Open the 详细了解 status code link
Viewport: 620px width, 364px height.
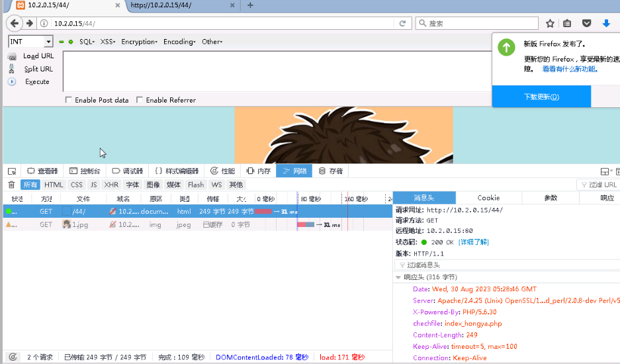[473, 242]
